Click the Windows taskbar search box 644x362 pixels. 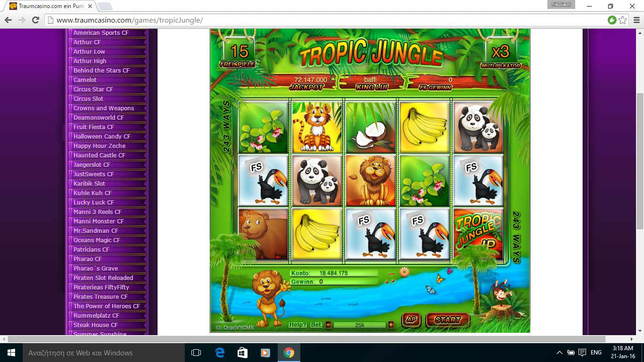tap(104, 353)
